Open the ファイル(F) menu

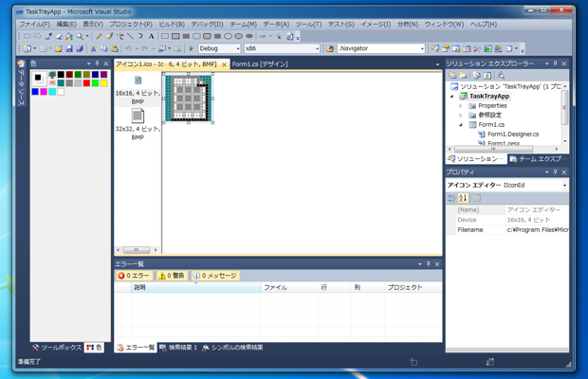click(x=34, y=24)
